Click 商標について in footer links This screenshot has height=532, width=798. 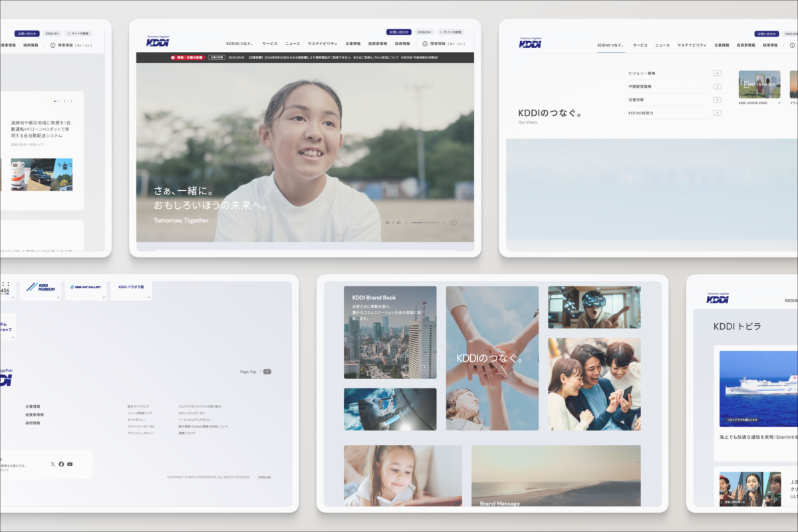tap(187, 433)
